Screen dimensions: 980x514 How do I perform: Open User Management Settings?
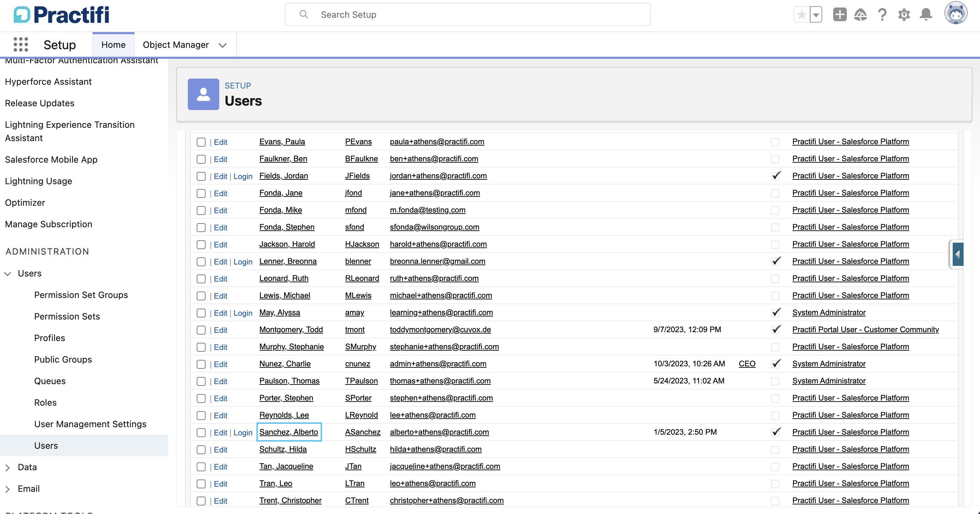point(90,424)
